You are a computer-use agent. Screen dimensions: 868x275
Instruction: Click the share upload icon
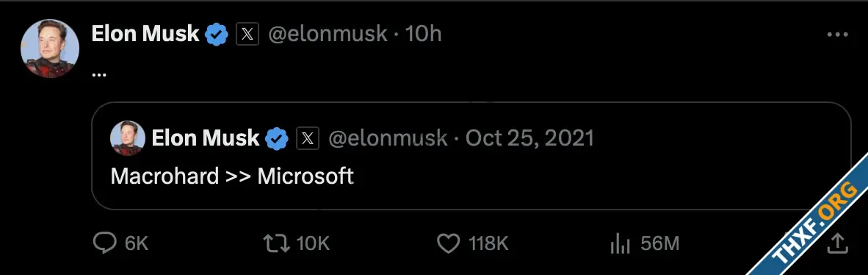point(838,243)
